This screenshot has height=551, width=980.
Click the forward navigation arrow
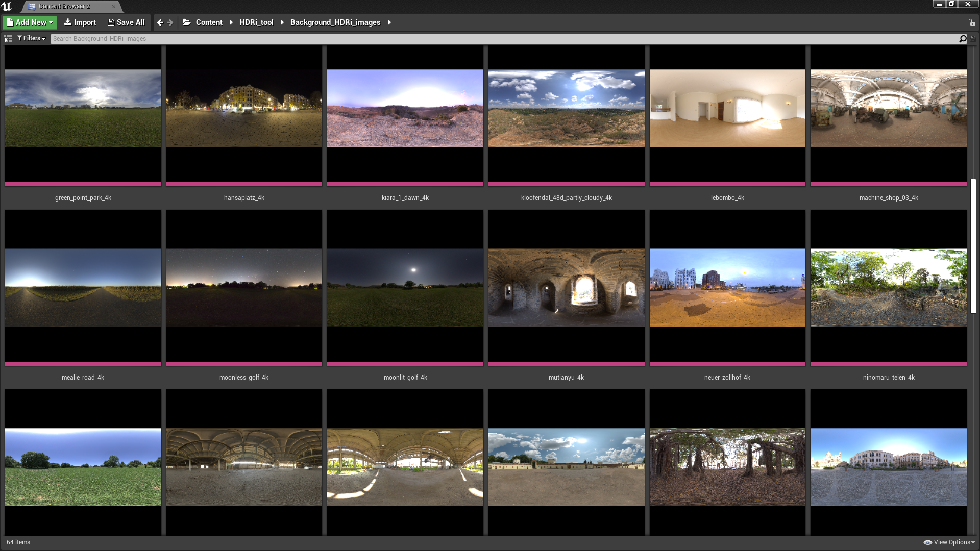170,22
